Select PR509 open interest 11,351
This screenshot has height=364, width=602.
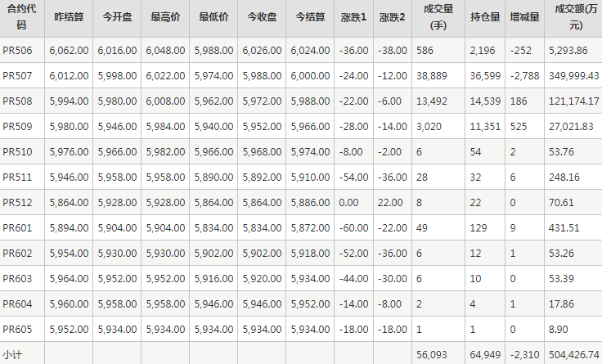click(x=485, y=126)
